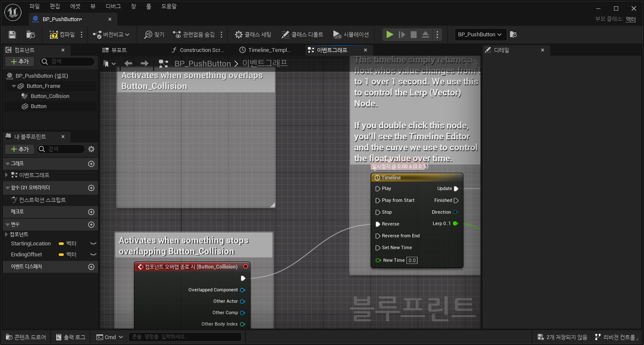Open 클래스 세팅 class settings
Screen dimensions: 644x345
(253, 35)
